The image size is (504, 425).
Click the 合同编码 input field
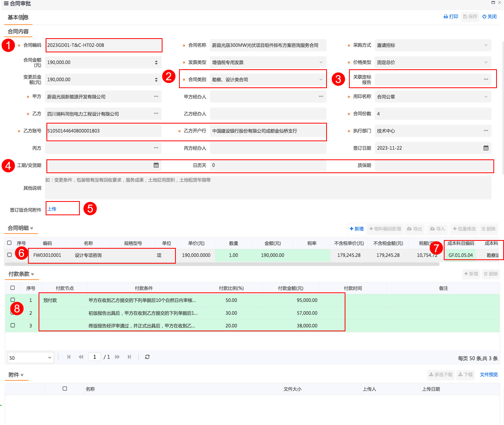[104, 45]
